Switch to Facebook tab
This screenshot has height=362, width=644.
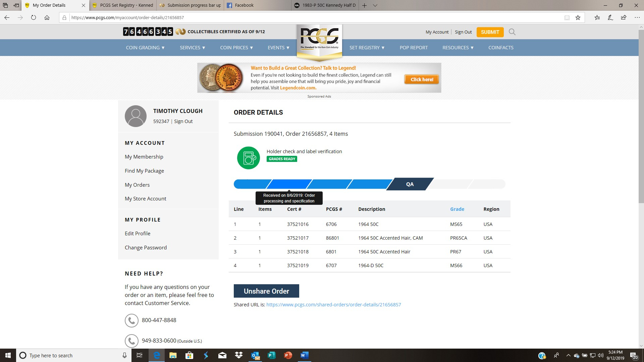click(258, 5)
